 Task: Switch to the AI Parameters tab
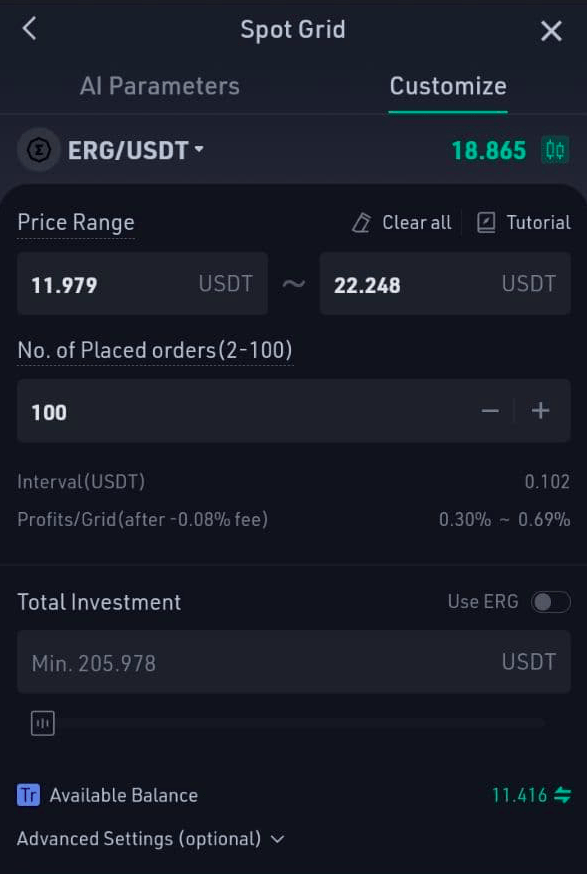(x=159, y=86)
